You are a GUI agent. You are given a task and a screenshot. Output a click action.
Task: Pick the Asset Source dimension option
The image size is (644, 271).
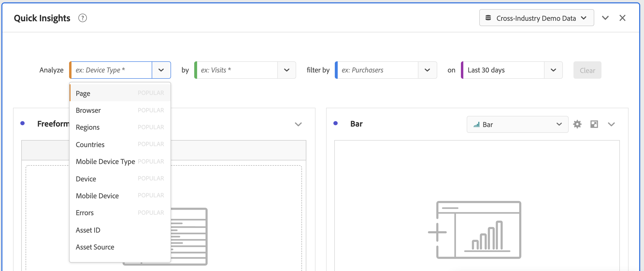point(95,247)
